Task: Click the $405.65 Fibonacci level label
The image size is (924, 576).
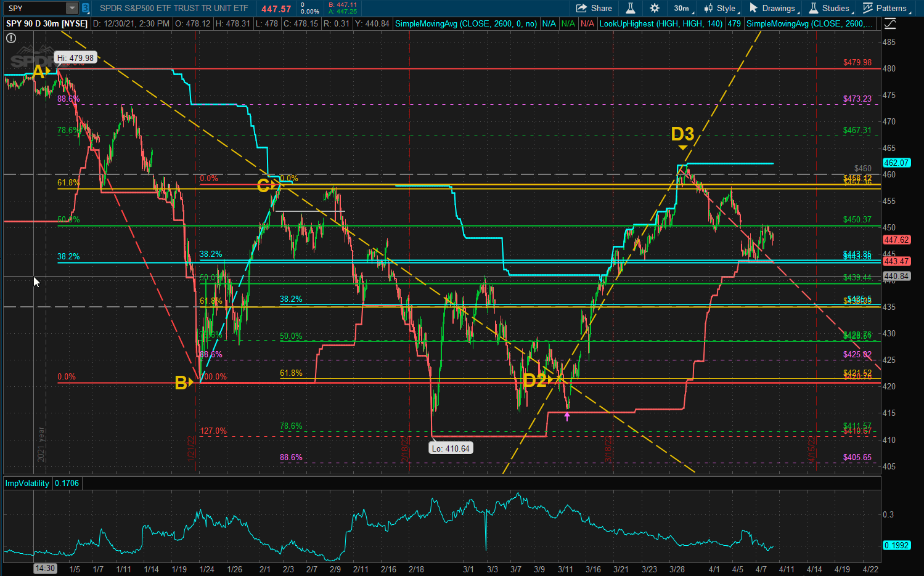Action: [x=857, y=457]
